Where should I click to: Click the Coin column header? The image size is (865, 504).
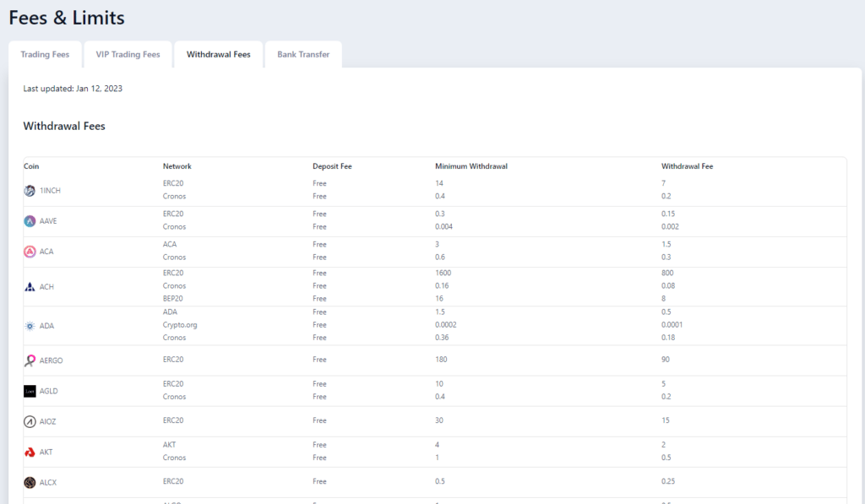[31, 166]
